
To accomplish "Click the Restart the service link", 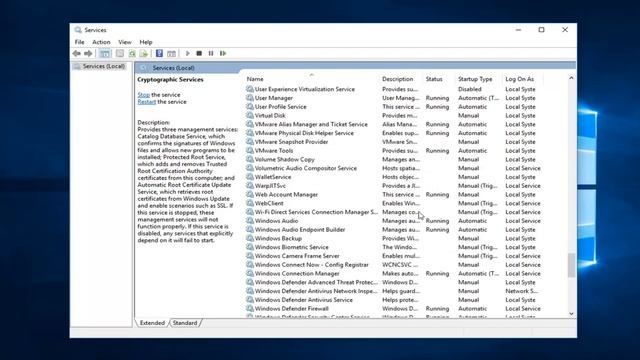I will [x=147, y=102].
